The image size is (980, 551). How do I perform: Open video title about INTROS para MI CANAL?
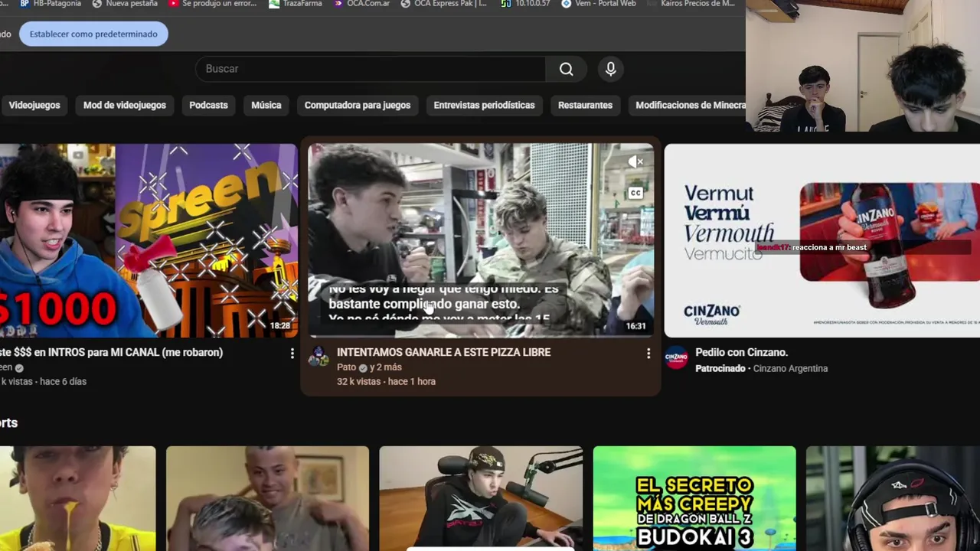pos(112,352)
